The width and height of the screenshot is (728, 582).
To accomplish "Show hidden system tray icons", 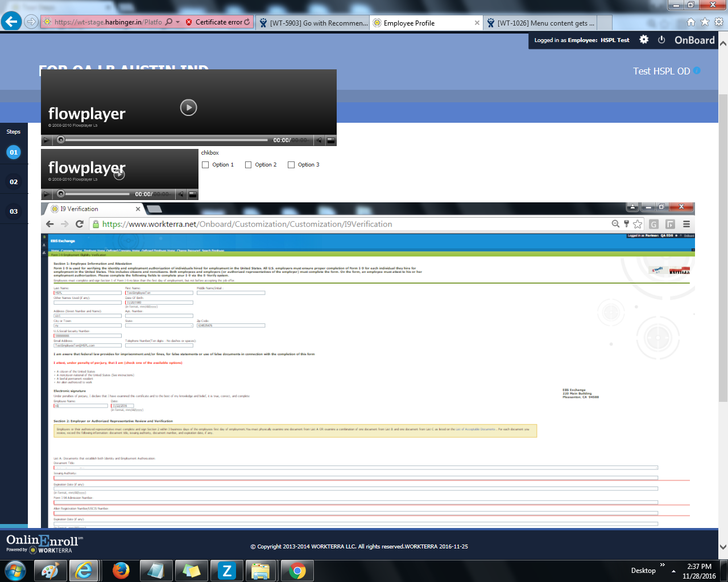I will click(673, 571).
